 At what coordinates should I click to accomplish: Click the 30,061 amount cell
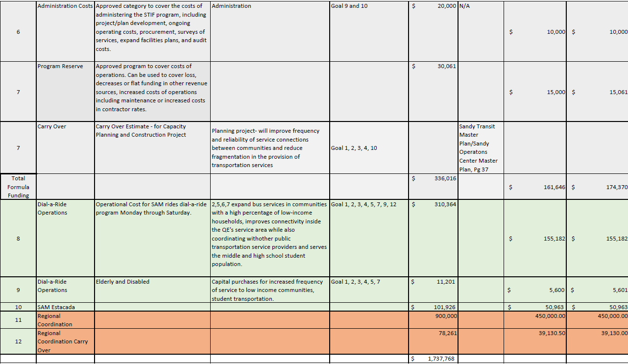pyautogui.click(x=433, y=92)
